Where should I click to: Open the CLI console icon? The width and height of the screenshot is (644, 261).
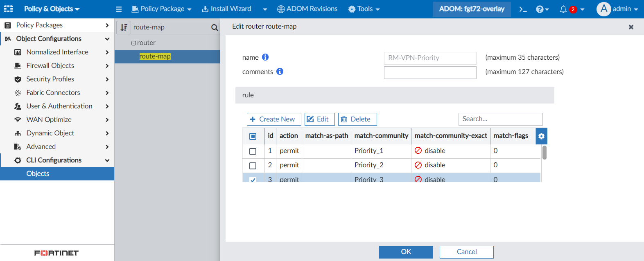523,9
